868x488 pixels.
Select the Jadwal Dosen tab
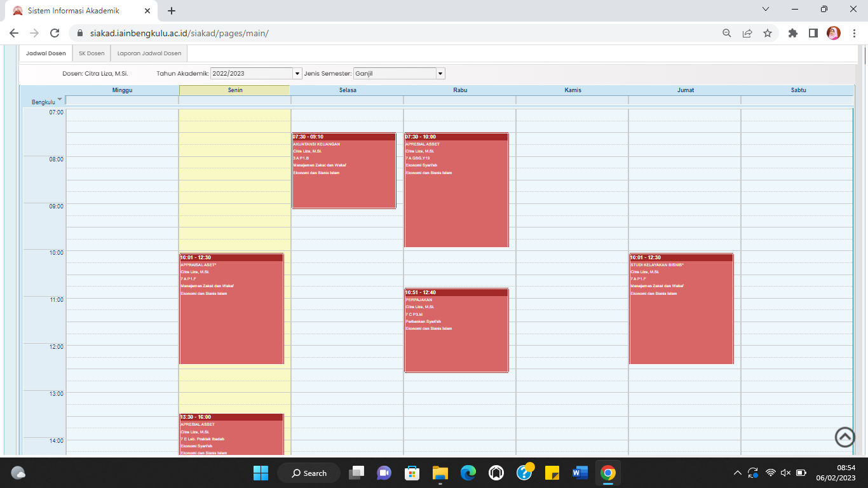coord(46,53)
